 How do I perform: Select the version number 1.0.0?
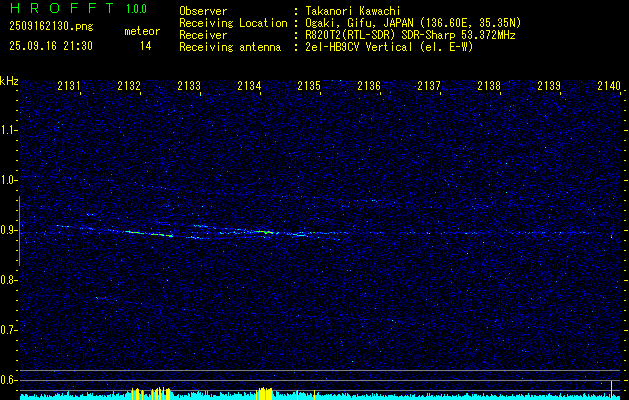click(136, 9)
